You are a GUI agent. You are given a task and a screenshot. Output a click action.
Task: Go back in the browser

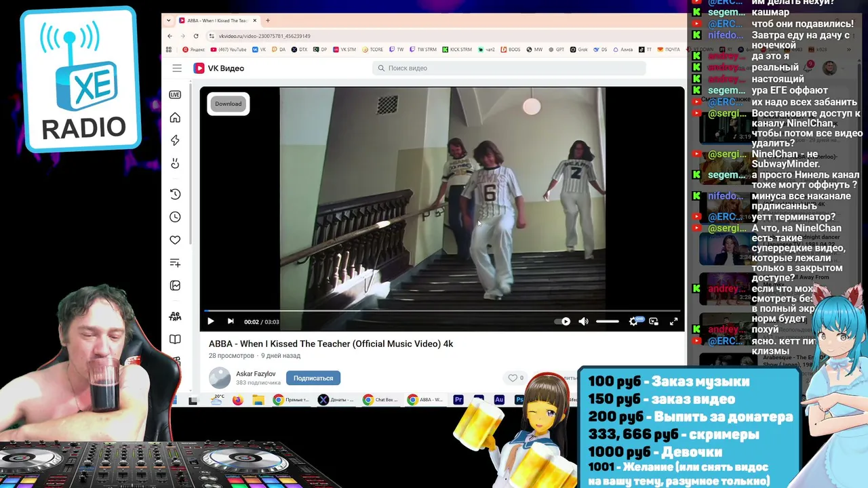pos(170,36)
